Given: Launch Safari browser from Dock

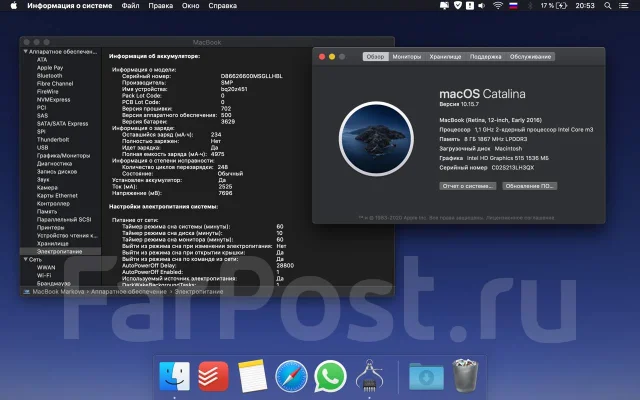Looking at the screenshot, I should [291, 376].
